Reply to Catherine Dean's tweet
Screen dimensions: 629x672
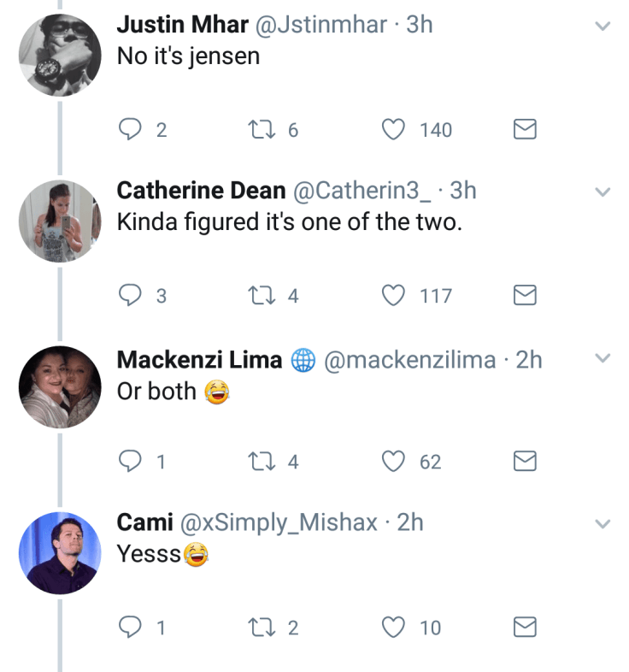(129, 296)
